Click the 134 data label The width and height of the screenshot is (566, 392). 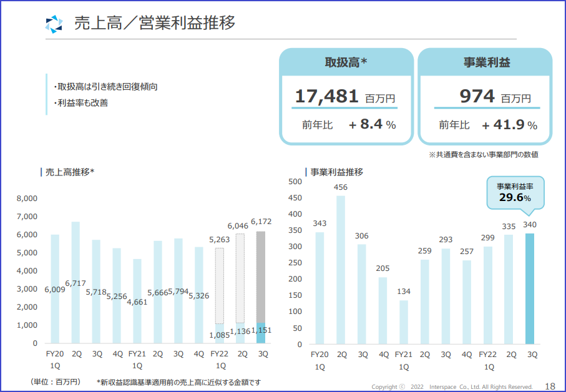click(404, 292)
